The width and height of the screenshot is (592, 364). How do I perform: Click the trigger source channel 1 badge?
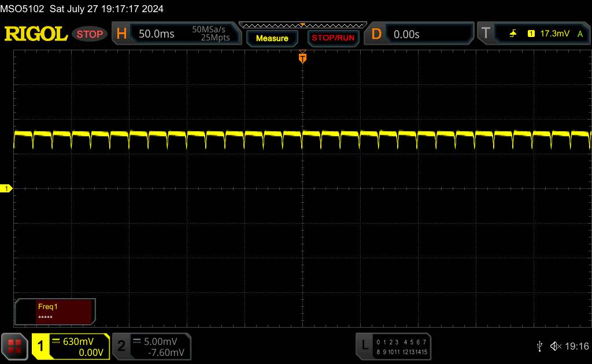531,34
